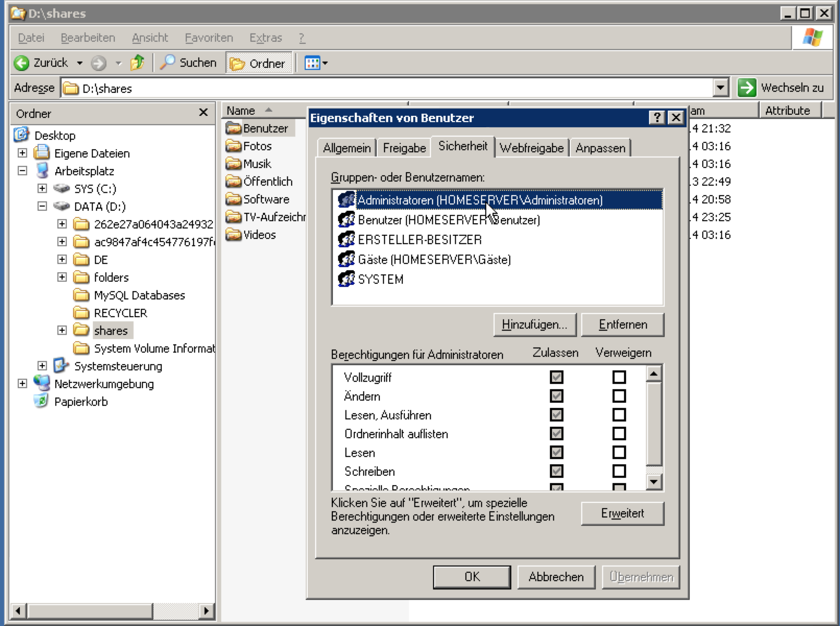Click the green Zurück back arrow icon
Image resolution: width=840 pixels, height=626 pixels.
coord(22,63)
